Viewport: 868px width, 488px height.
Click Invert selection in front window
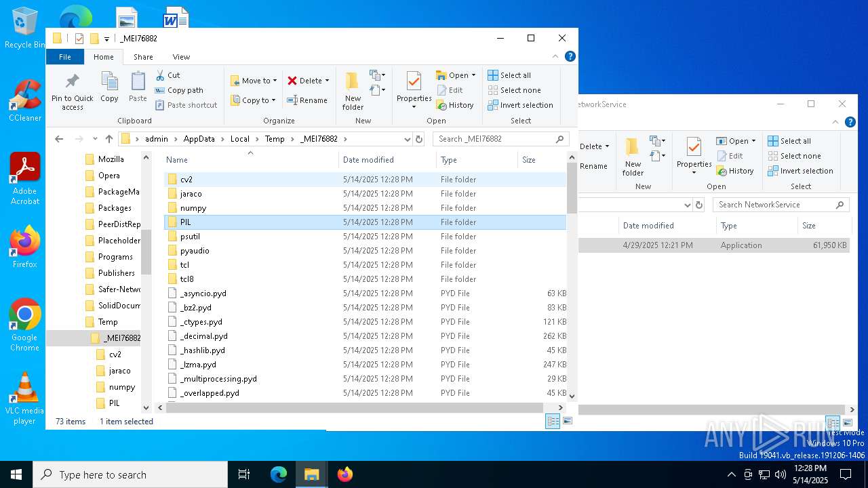tap(520, 105)
